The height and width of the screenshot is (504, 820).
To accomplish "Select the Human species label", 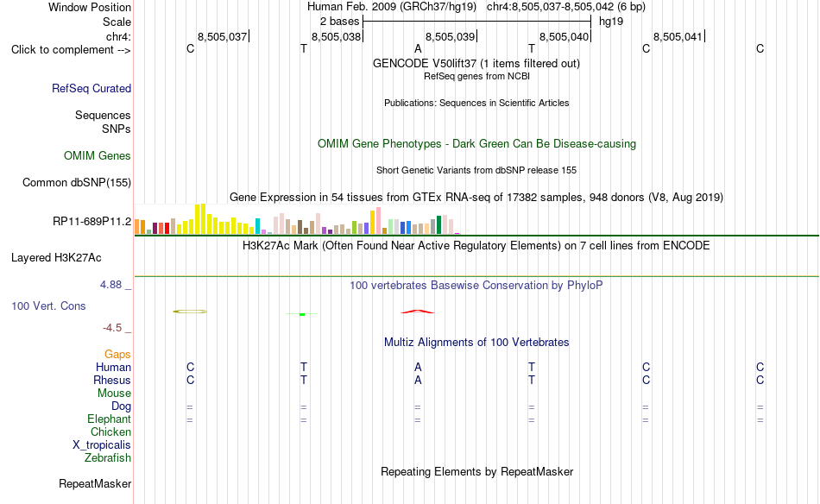I will (113, 367).
